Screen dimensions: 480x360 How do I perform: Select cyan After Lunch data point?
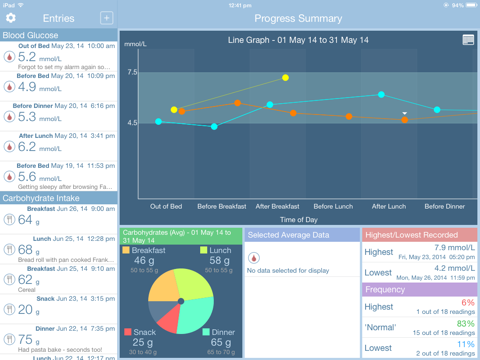pyautogui.click(x=381, y=95)
